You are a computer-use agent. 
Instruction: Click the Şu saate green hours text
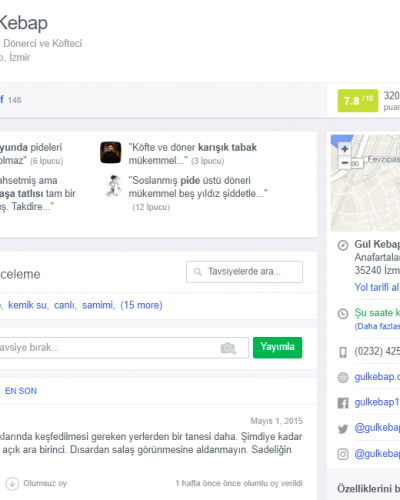(377, 313)
